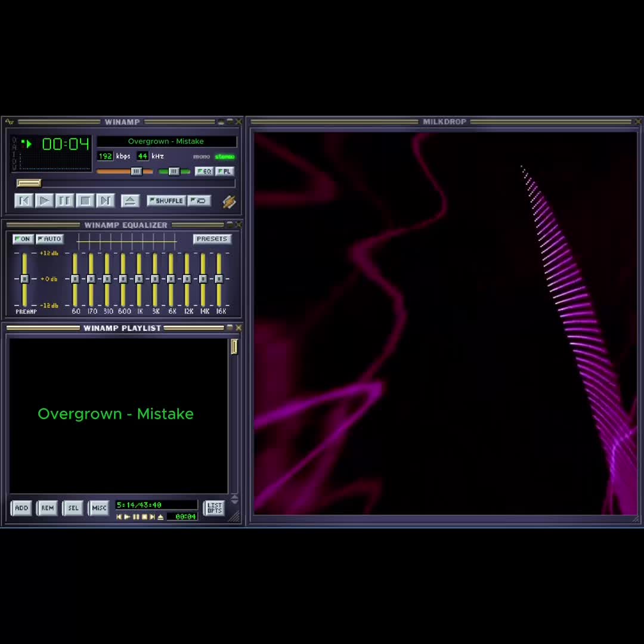
Task: Click the Eject button to open a file
Action: [130, 200]
